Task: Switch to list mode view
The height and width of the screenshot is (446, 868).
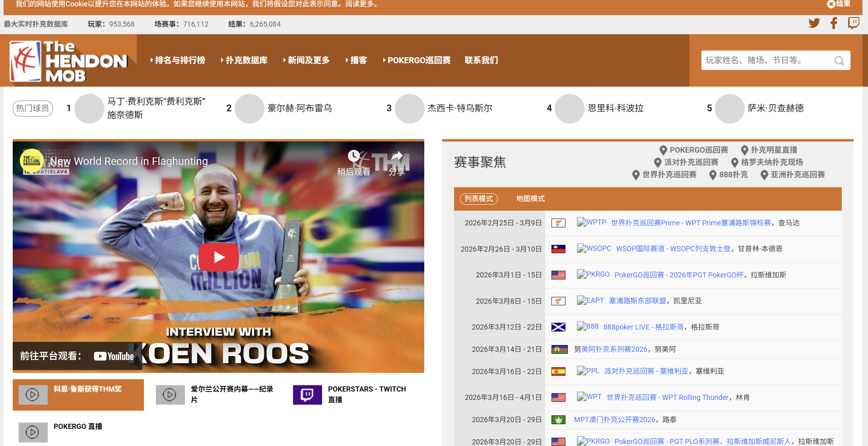Action: point(479,199)
